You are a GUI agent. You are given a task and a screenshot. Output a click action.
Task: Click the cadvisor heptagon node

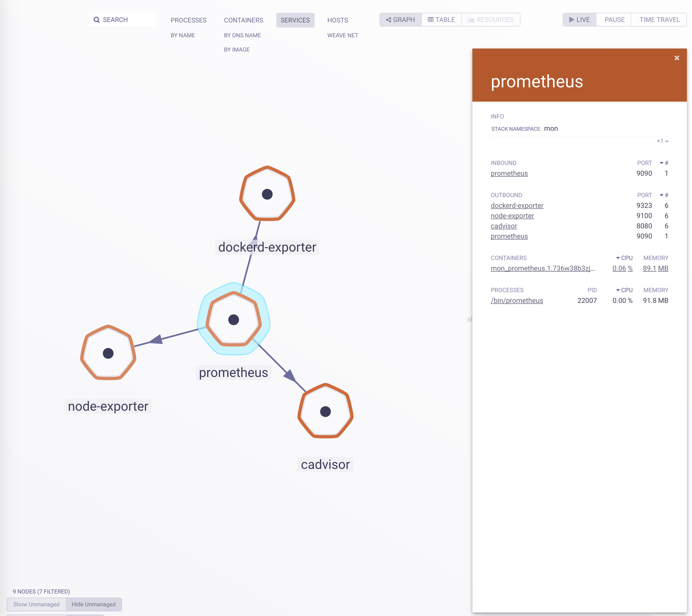(x=325, y=411)
